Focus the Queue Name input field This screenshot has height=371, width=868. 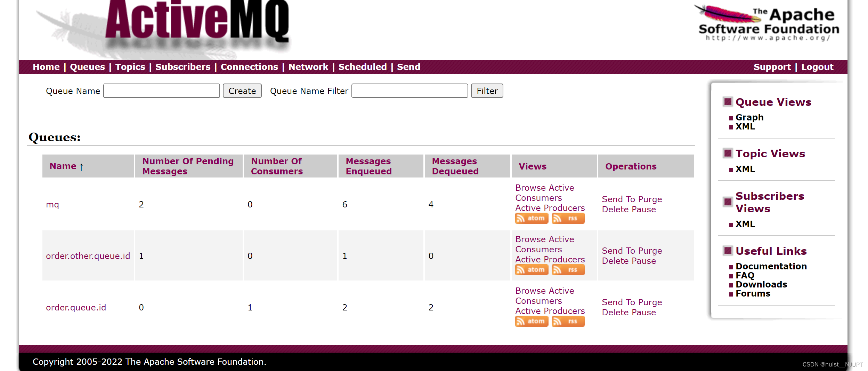point(162,91)
